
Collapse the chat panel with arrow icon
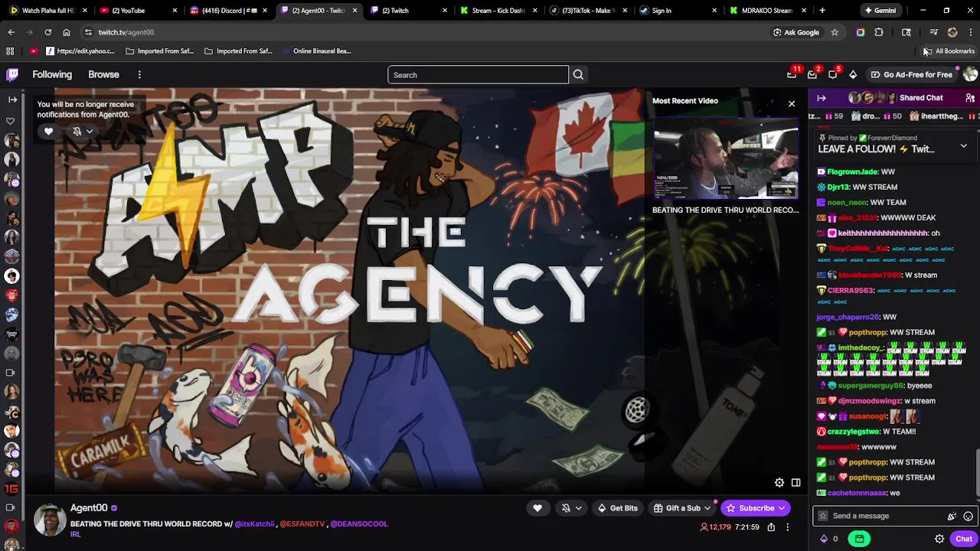[x=822, y=98]
